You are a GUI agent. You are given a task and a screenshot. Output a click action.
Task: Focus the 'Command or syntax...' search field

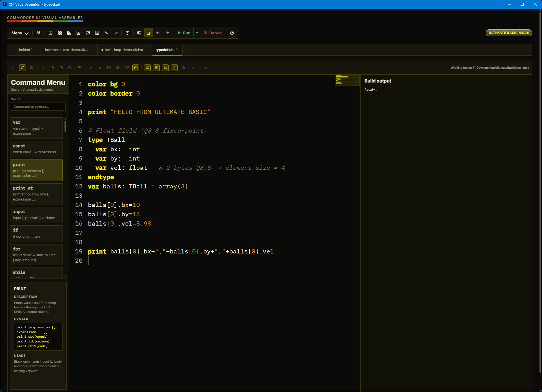(x=38, y=107)
